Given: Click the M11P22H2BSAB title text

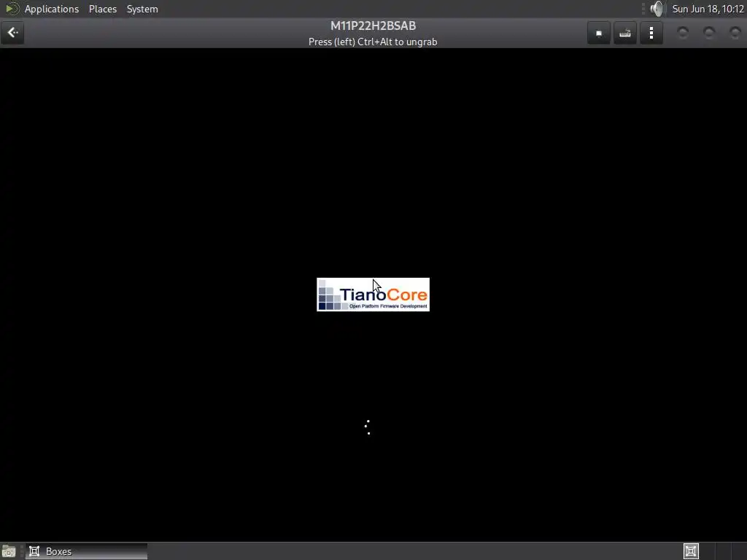Looking at the screenshot, I should pyautogui.click(x=373, y=26).
